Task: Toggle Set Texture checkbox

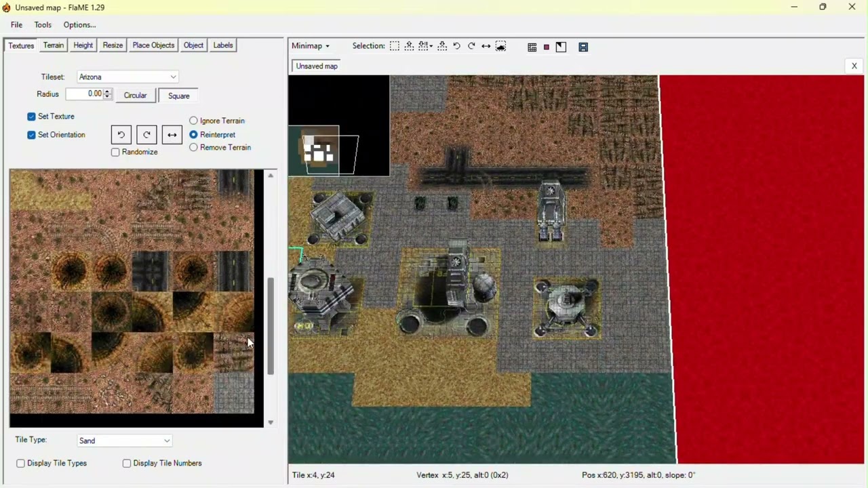Action: (x=31, y=117)
